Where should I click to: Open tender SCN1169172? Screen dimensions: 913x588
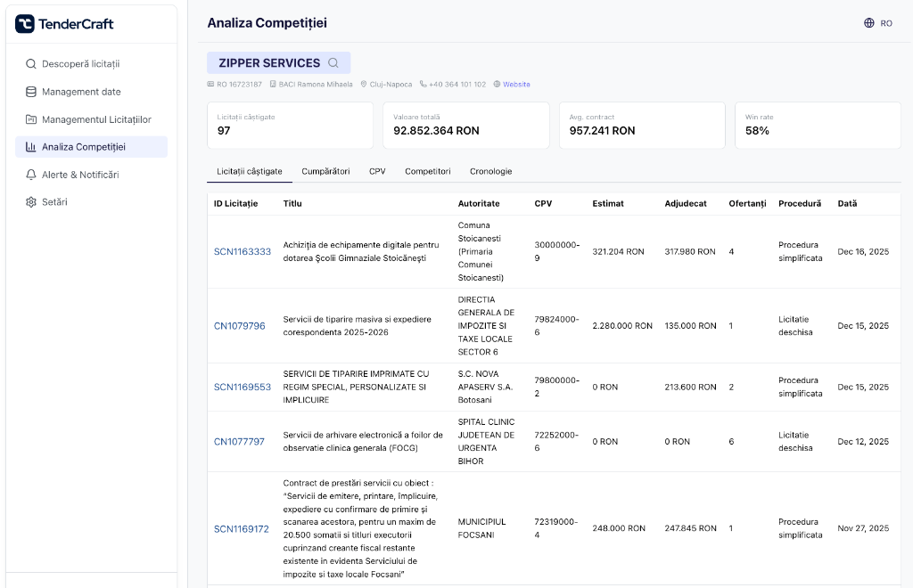pyautogui.click(x=241, y=528)
